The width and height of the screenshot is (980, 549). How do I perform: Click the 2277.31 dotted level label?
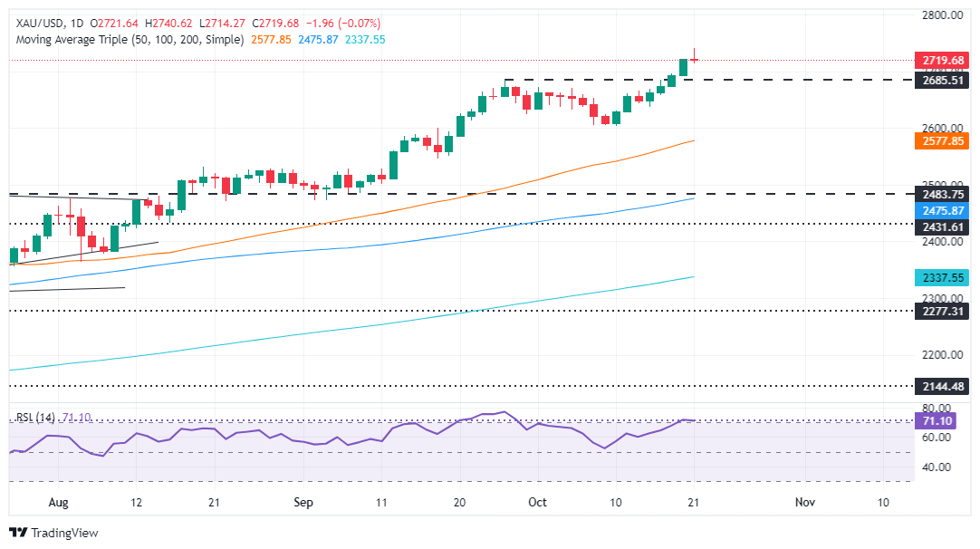[943, 311]
